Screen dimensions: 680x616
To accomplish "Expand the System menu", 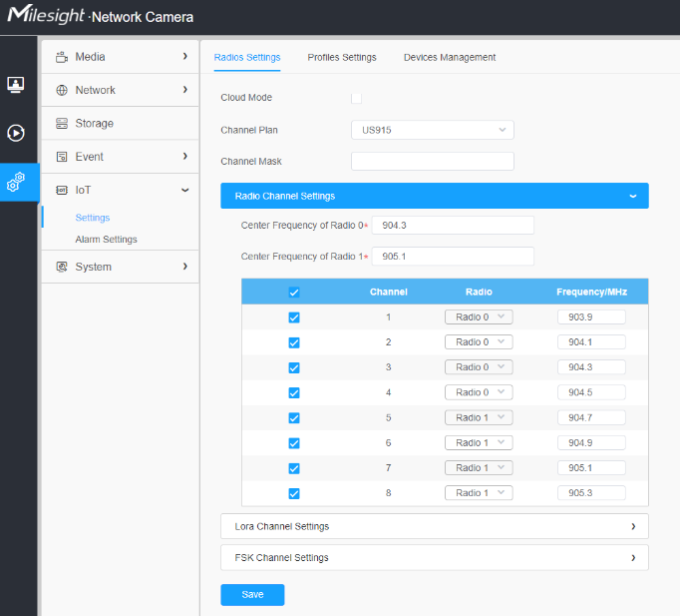I will point(120,267).
